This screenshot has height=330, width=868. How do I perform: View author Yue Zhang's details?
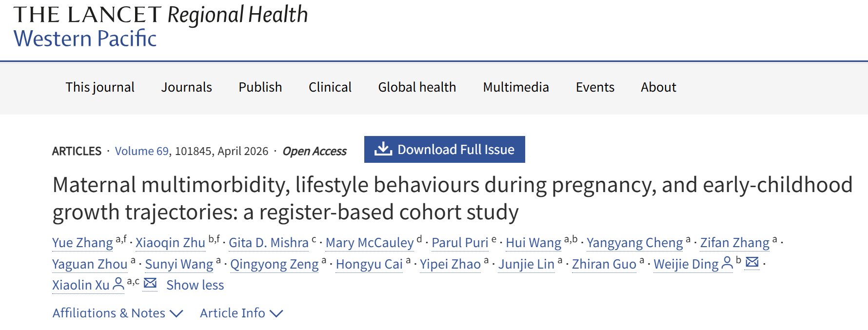click(x=82, y=243)
